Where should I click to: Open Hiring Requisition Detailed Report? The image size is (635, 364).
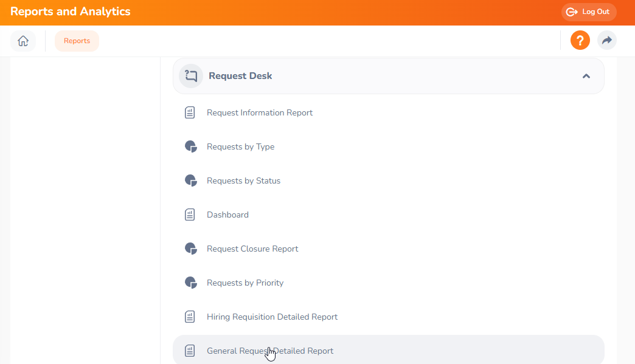pyautogui.click(x=272, y=317)
